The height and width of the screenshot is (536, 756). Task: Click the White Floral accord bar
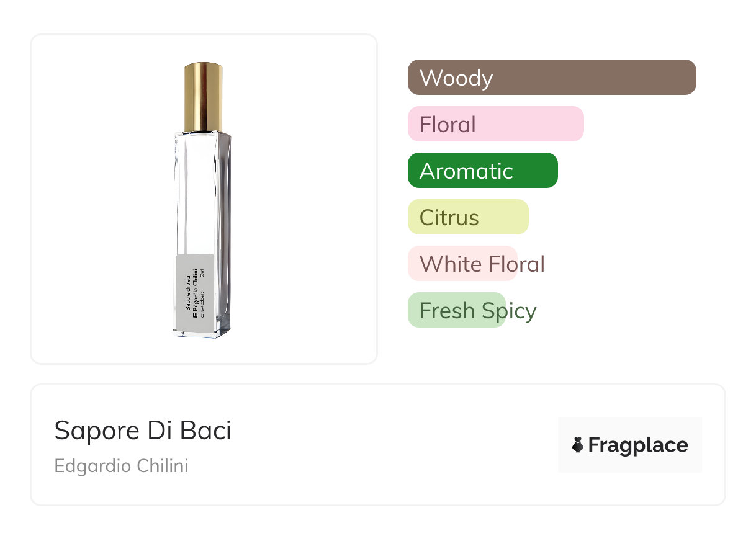tap(462, 264)
